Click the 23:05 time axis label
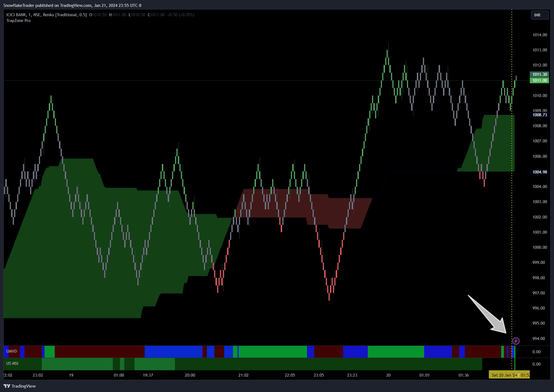The image size is (554, 392). 319,375
